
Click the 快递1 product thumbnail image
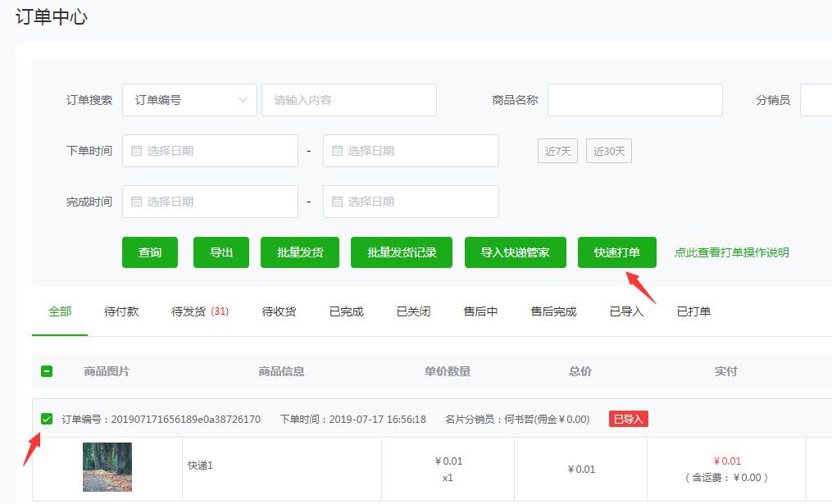click(107, 467)
